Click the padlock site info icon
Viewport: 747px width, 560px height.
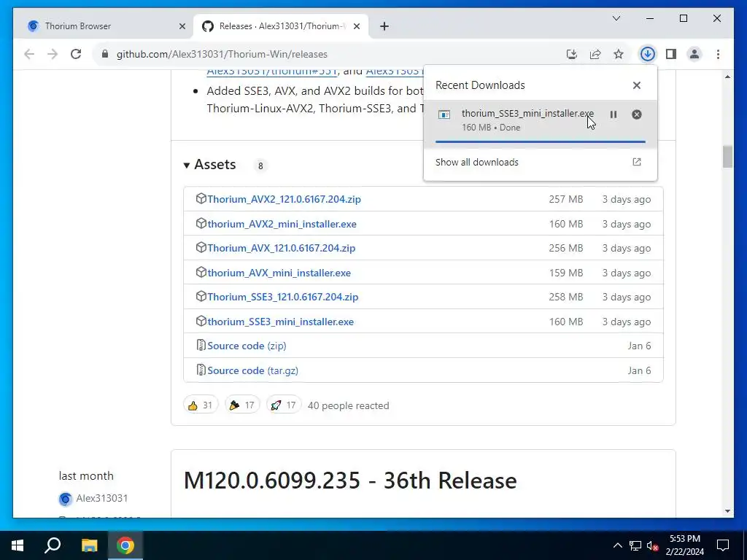pyautogui.click(x=105, y=54)
